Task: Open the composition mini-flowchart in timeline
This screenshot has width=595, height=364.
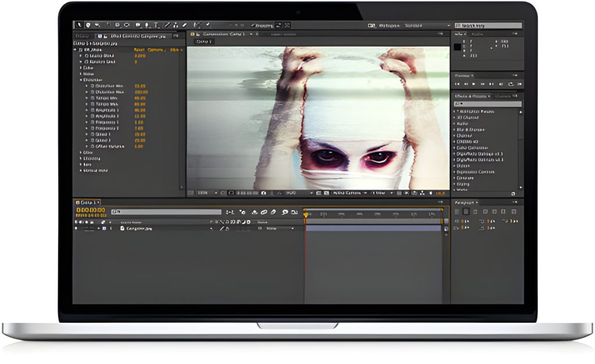Action: 230,212
